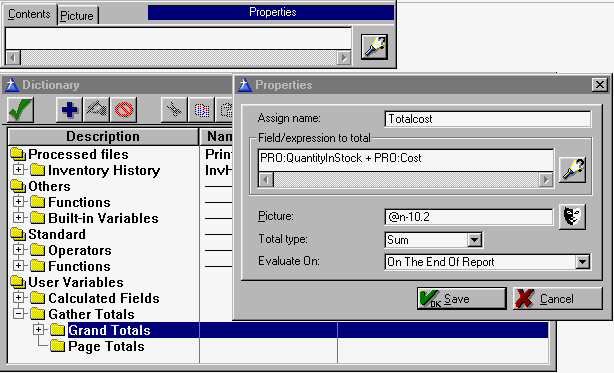Select the Page Totals tree item
Image resolution: width=614 pixels, height=373 pixels.
pos(107,346)
